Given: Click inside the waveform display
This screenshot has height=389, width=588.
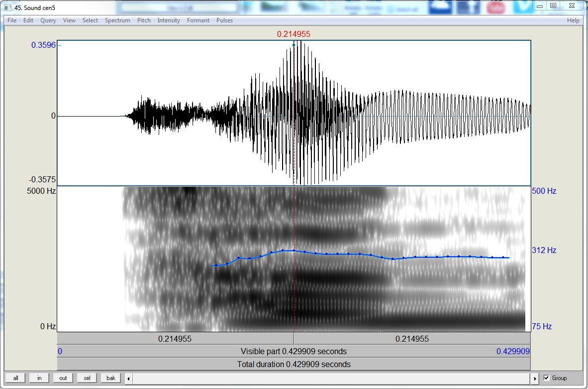Looking at the screenshot, I should coord(294,113).
